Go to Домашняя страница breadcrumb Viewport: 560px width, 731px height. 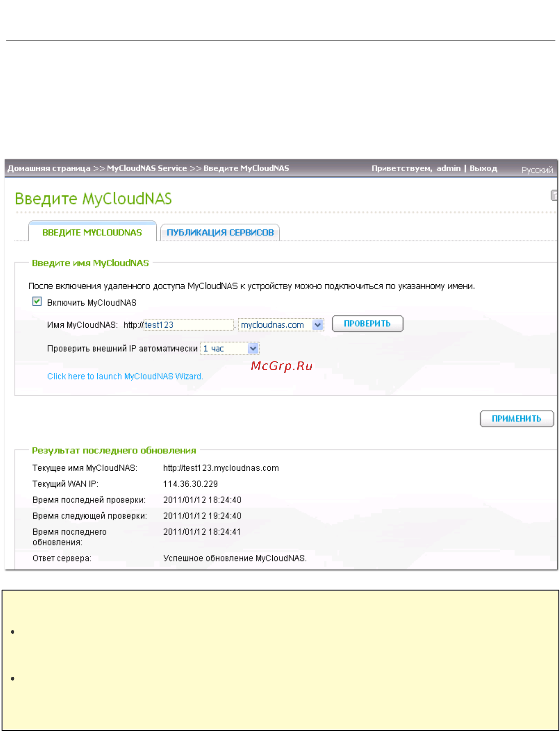tap(49, 169)
